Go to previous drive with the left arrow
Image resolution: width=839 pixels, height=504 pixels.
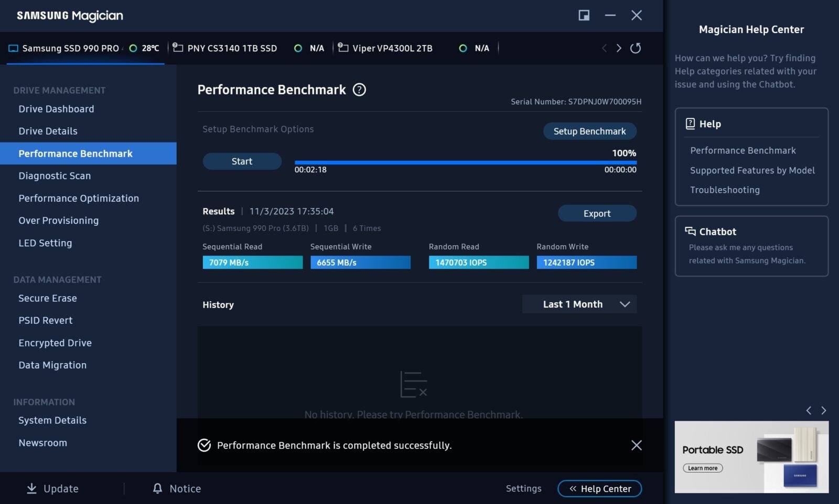pyautogui.click(x=604, y=48)
